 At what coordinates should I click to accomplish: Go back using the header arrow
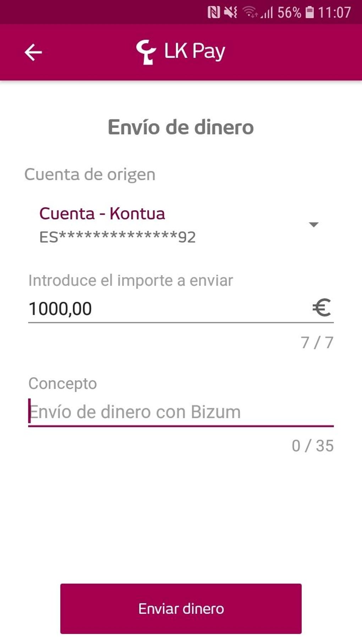[33, 53]
